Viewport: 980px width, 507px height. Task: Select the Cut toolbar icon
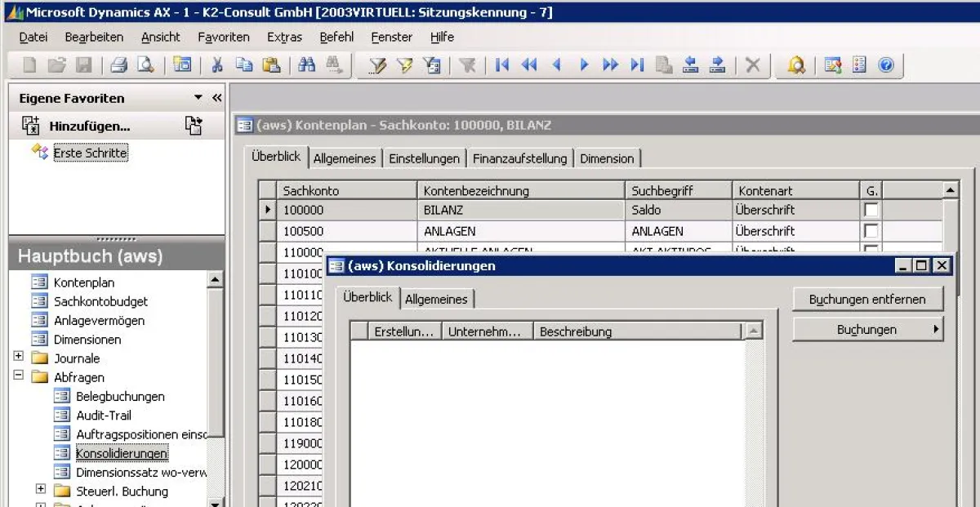(216, 65)
